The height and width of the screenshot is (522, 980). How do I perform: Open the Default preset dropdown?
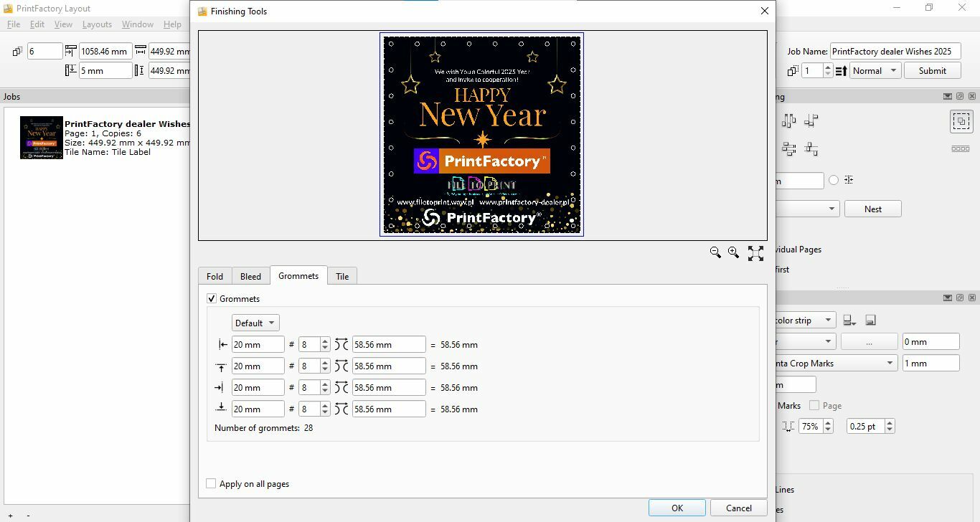click(x=255, y=323)
